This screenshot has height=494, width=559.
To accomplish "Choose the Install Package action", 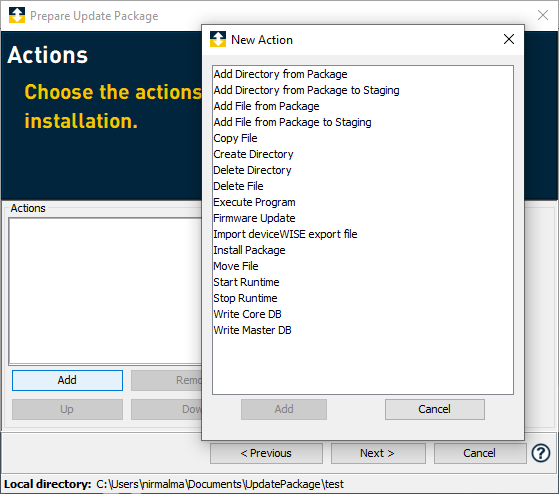I will pos(249,250).
